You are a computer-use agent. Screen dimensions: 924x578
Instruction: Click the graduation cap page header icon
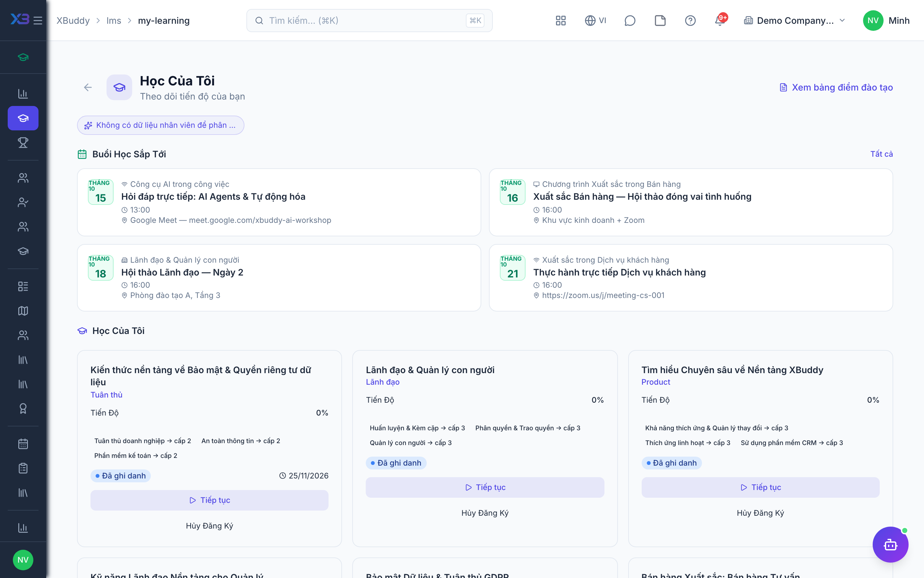[119, 88]
